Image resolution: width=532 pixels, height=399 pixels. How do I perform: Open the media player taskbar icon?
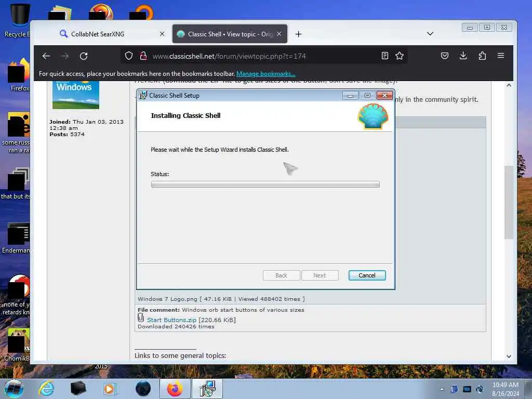pyautogui.click(x=110, y=389)
